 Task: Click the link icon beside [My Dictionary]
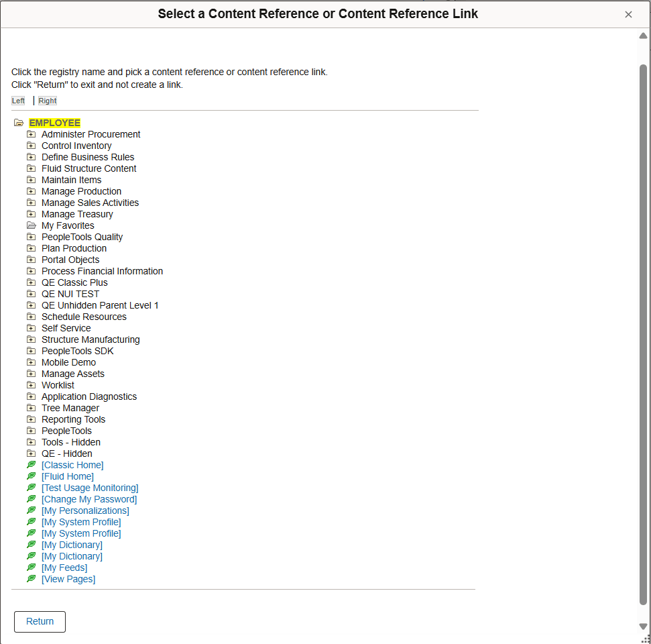click(x=31, y=545)
